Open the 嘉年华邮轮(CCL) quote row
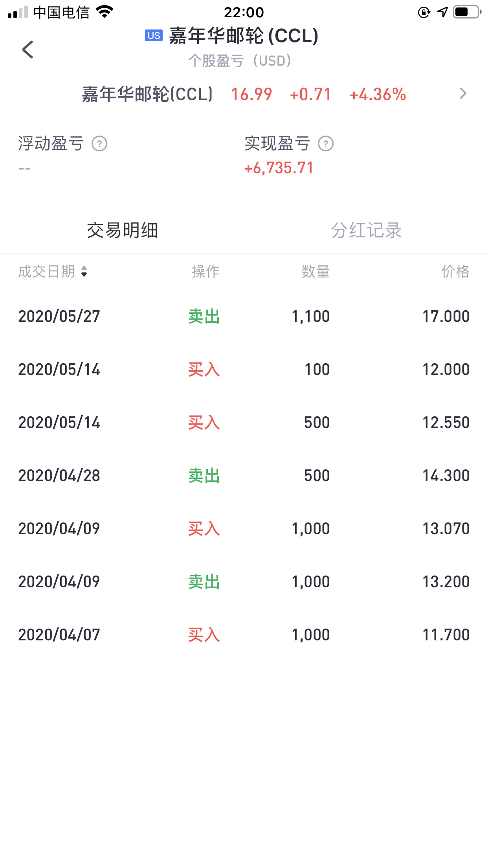Screen dimensions: 488x868 click(244, 94)
